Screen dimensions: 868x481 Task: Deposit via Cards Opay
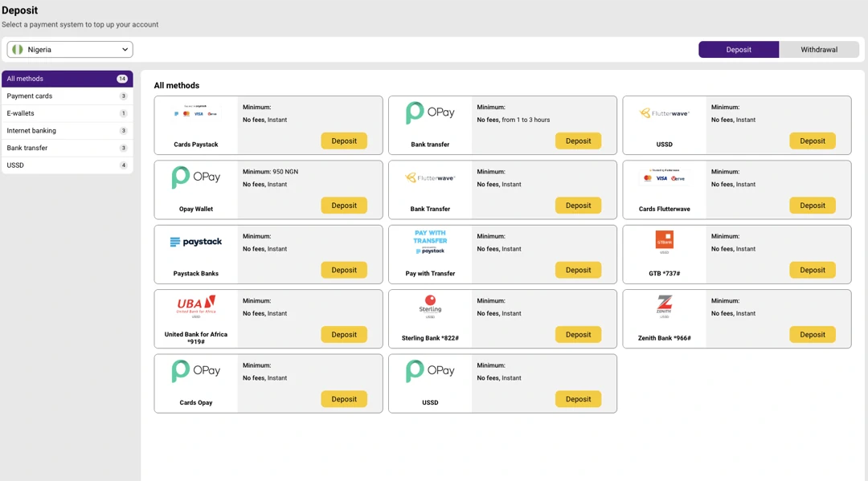tap(344, 398)
